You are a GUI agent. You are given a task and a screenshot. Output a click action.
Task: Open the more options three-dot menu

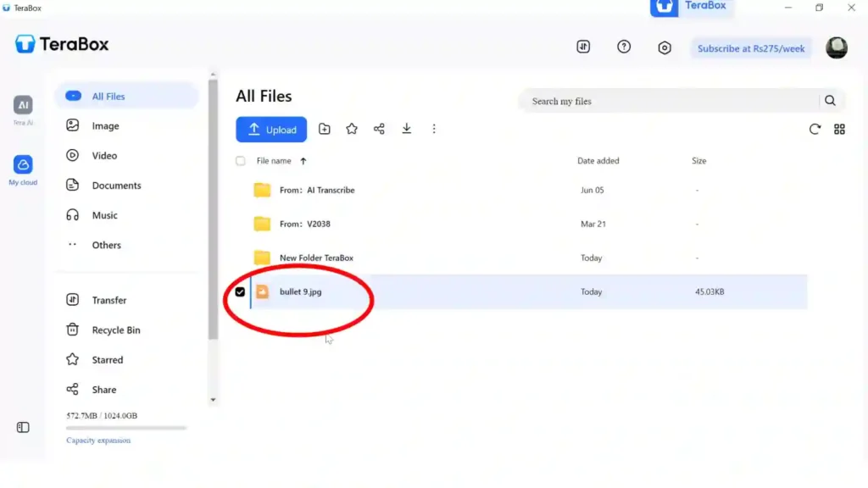pos(434,129)
